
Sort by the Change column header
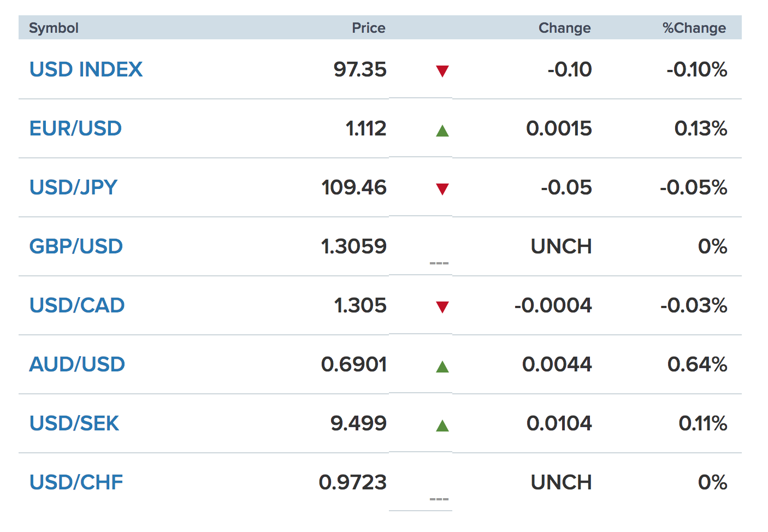coord(564,28)
